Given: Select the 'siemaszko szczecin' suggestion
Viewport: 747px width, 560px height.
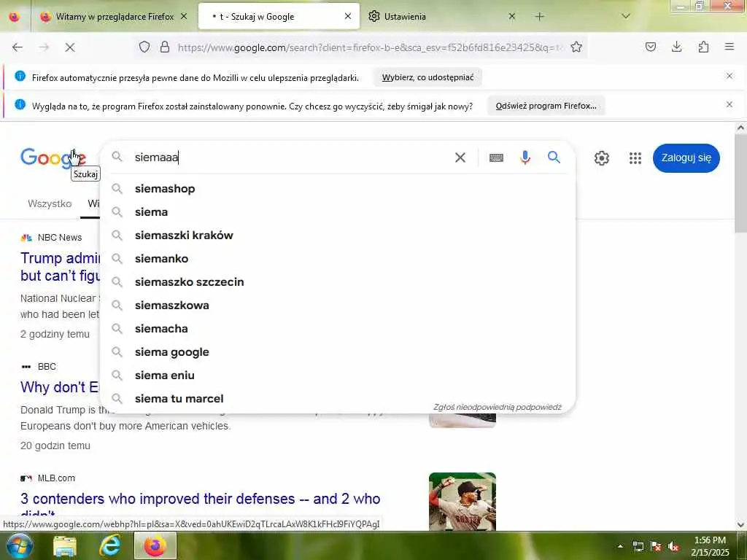Looking at the screenshot, I should coord(338,282).
